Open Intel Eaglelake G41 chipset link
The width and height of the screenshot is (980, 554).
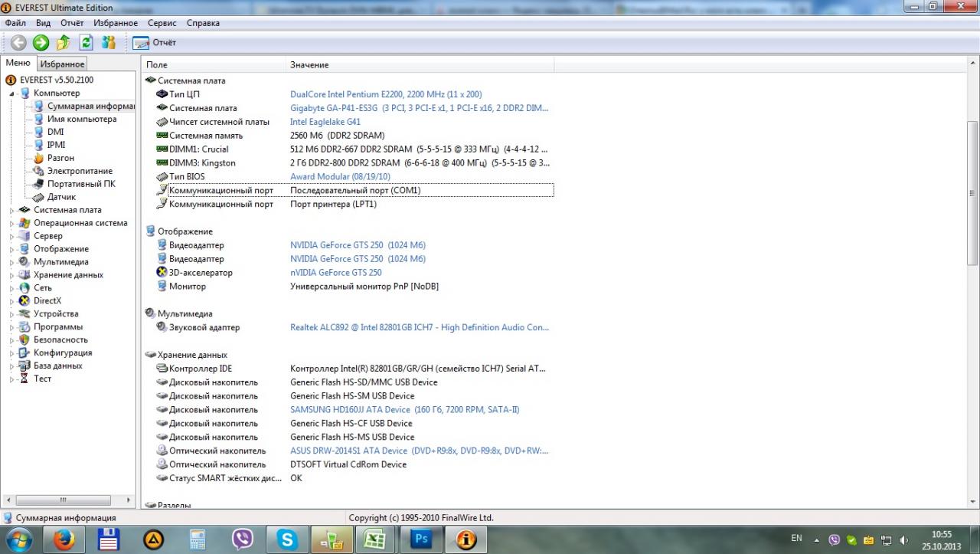325,122
